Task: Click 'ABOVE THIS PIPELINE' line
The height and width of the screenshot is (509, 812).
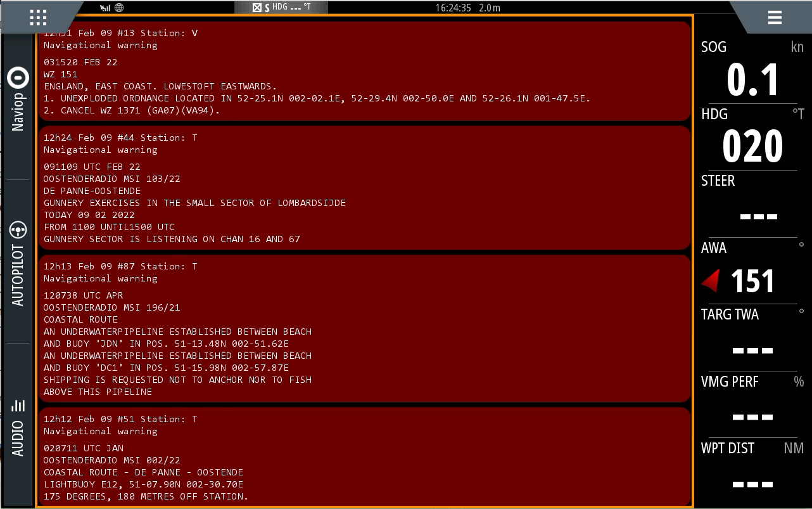Action: pos(98,392)
